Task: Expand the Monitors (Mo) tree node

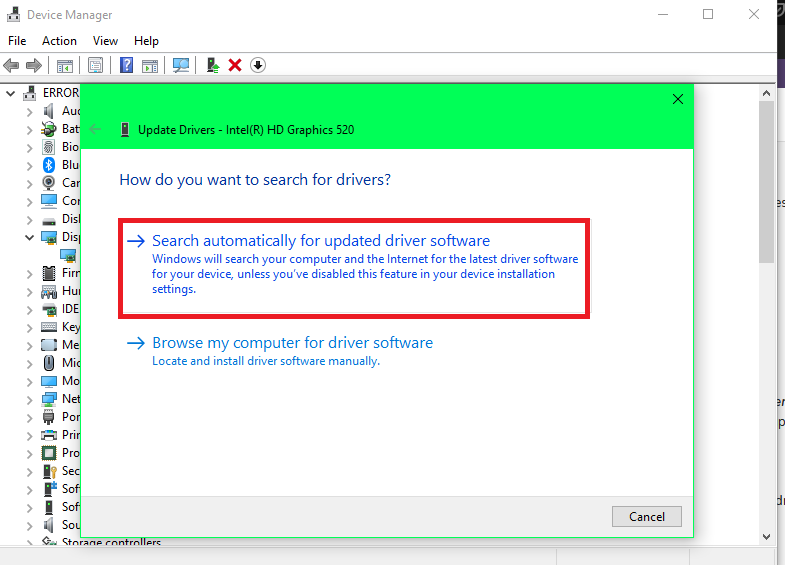Action: click(30, 382)
